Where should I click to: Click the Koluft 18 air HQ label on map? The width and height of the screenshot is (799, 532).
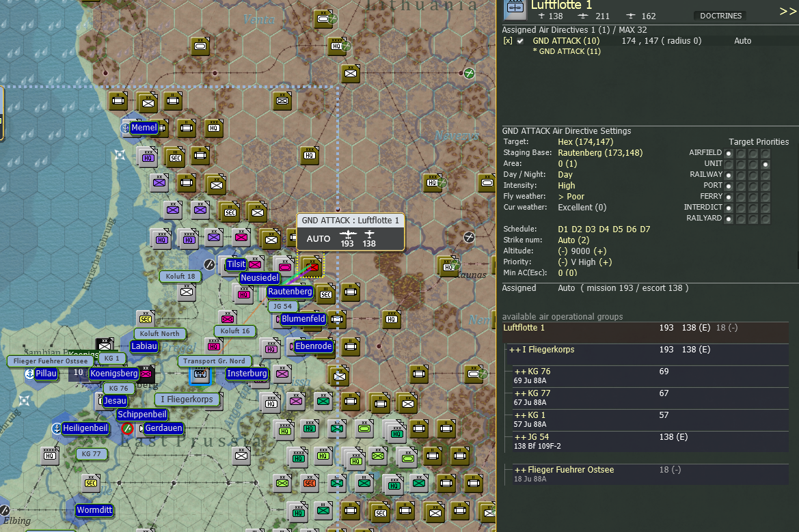click(180, 277)
